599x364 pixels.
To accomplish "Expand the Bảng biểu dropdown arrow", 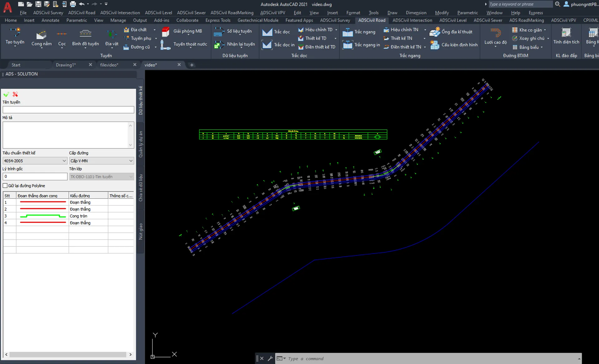I will tap(542, 47).
